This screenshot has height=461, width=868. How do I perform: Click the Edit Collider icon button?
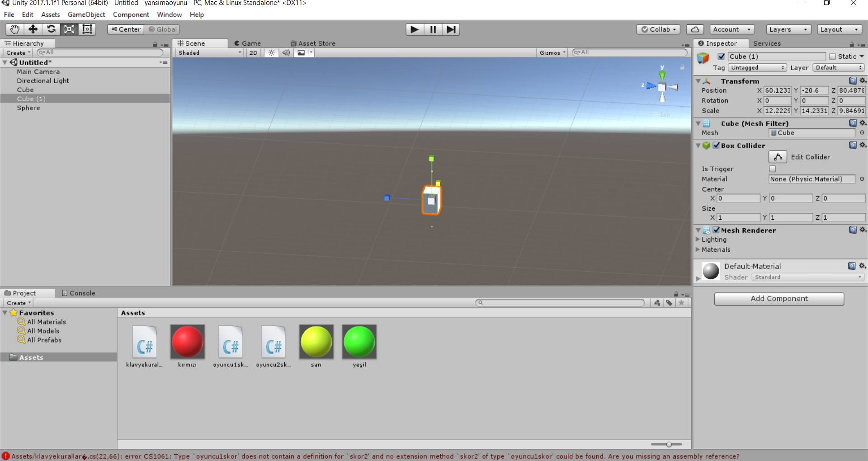[778, 157]
